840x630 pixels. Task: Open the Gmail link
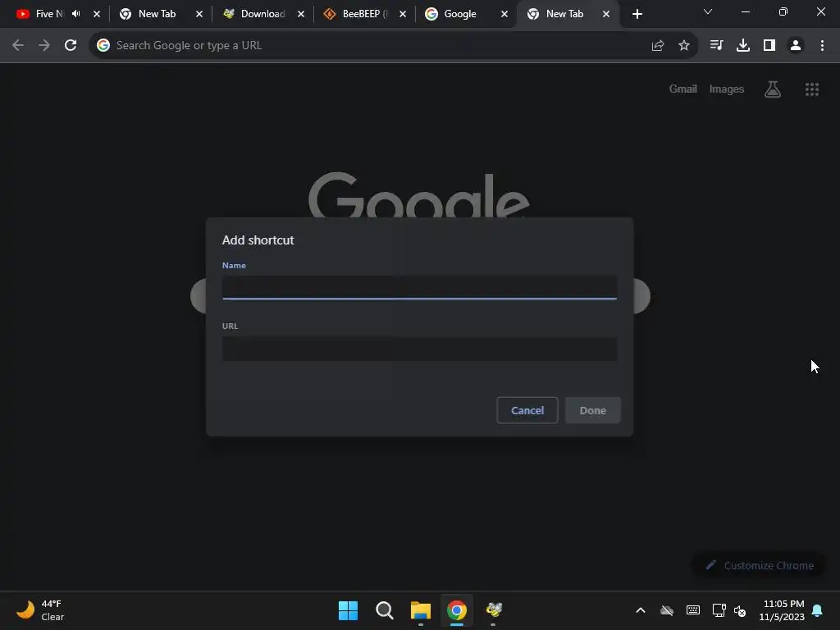click(682, 89)
